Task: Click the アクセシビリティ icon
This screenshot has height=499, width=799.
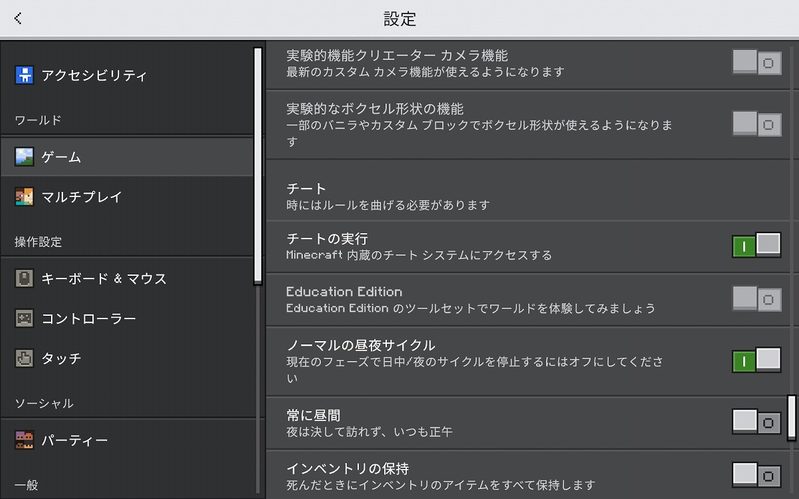Action: click(x=24, y=75)
